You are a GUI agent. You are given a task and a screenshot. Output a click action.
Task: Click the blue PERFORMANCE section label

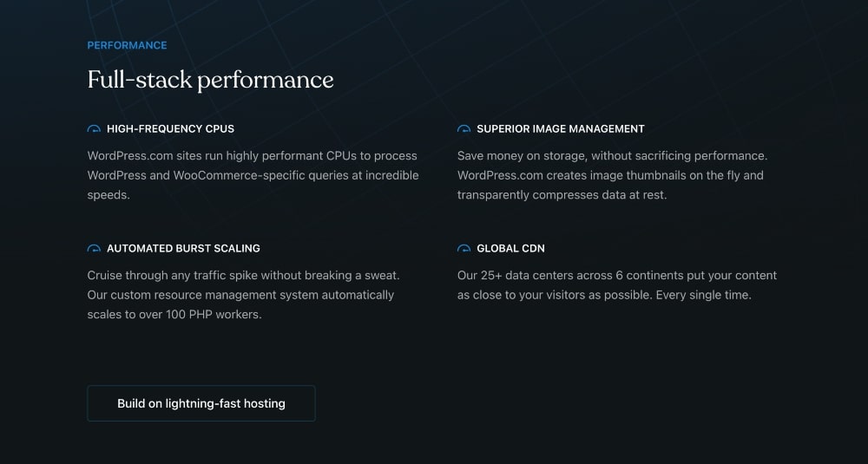pos(127,45)
